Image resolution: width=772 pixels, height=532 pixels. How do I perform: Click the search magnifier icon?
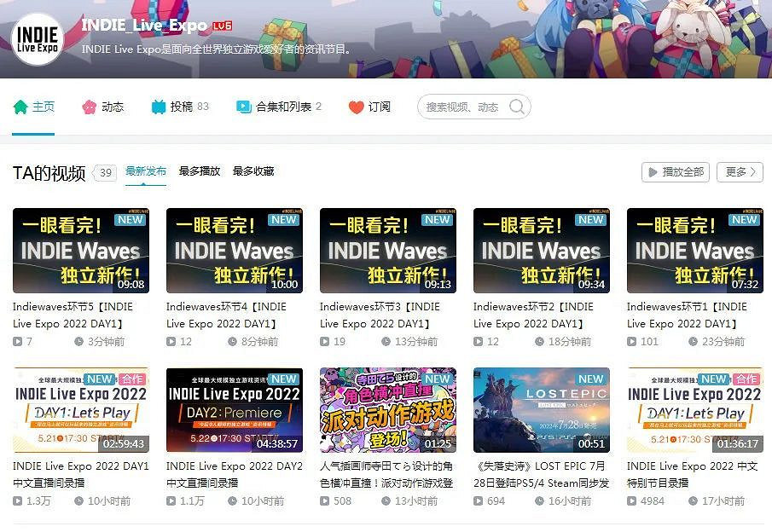point(516,107)
